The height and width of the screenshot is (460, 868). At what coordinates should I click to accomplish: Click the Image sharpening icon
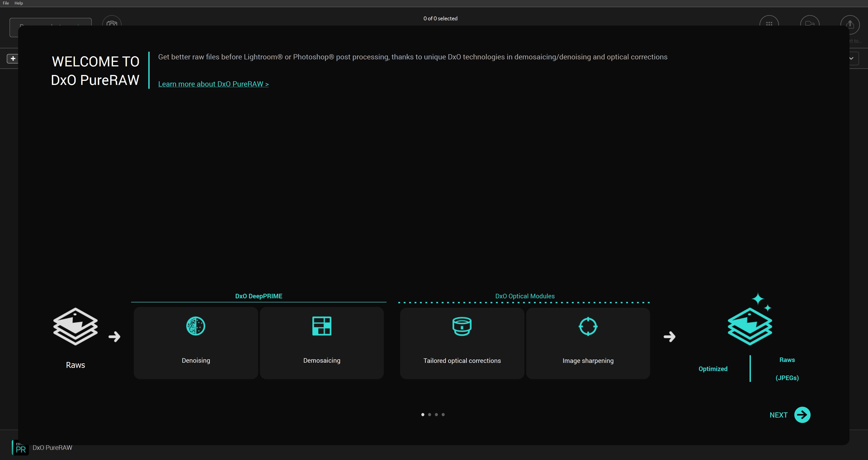588,326
